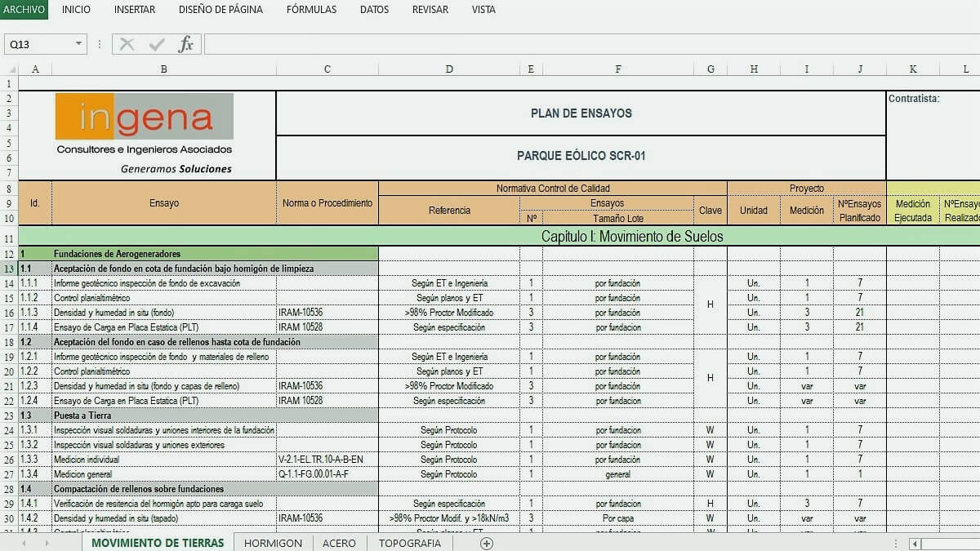The width and height of the screenshot is (980, 551).
Task: Click the Enter checkmark in formula bar
Action: coord(157,44)
